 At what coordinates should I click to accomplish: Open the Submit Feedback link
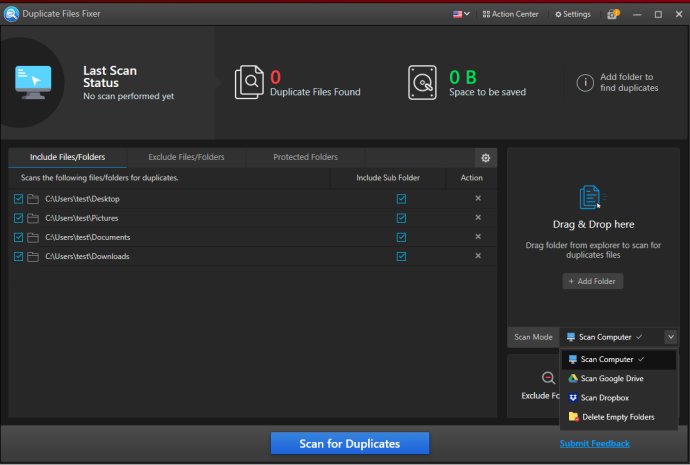(595, 443)
